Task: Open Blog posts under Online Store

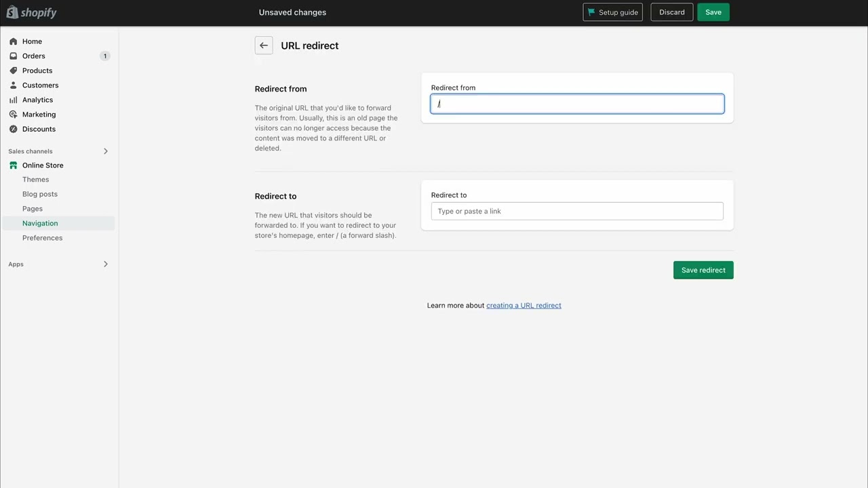Action: 40,194
